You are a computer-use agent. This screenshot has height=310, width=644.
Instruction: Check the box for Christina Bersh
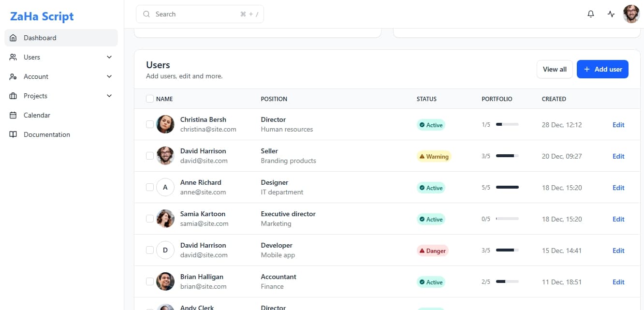(x=150, y=124)
